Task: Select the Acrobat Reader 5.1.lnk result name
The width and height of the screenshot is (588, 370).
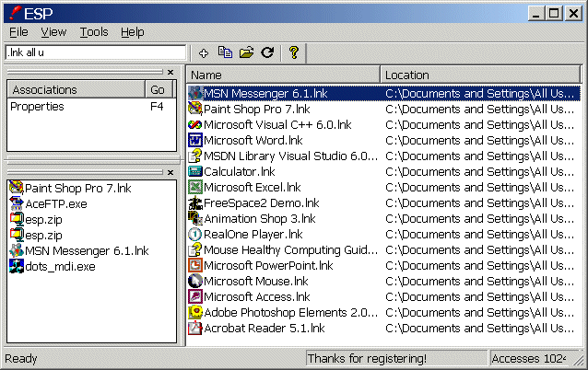Action: click(x=265, y=328)
